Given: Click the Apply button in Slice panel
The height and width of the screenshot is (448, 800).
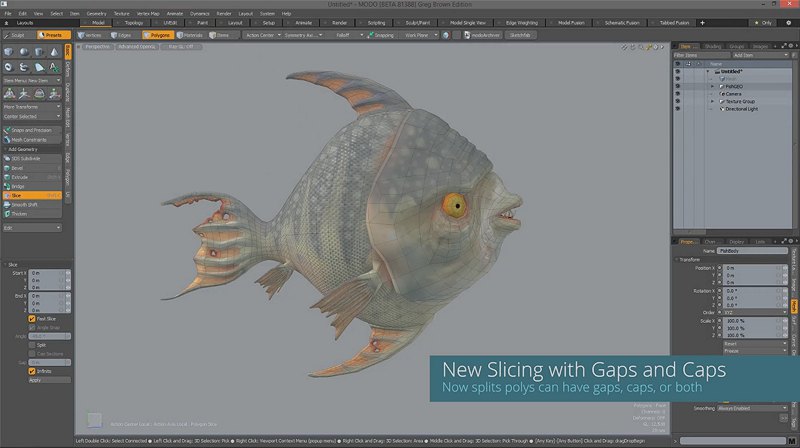Looking at the screenshot, I should [35, 380].
